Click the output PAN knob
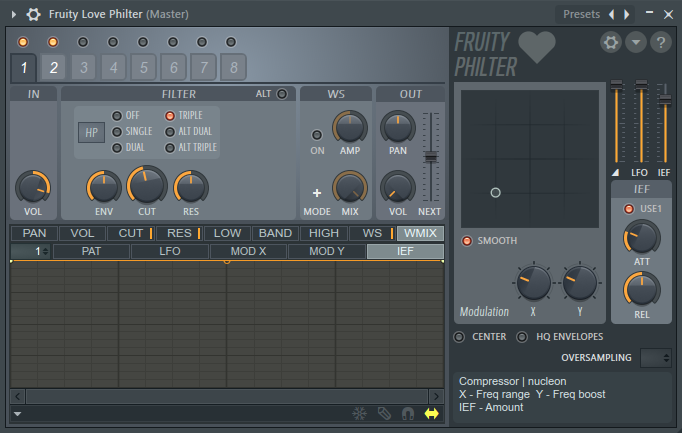 (398, 127)
